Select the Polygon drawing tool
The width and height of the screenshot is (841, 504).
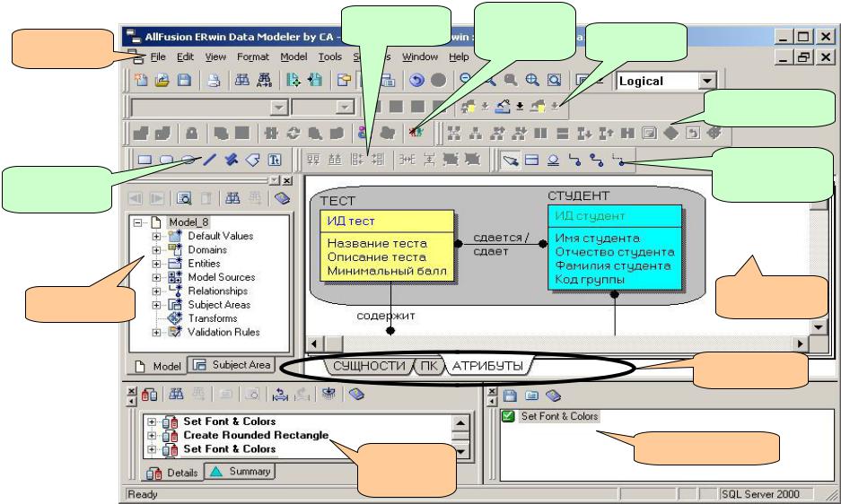(x=252, y=160)
